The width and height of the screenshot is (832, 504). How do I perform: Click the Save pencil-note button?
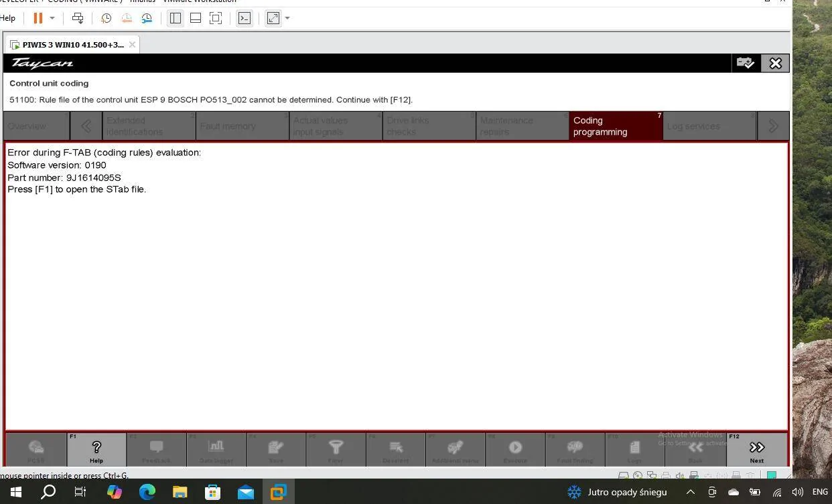(x=276, y=449)
